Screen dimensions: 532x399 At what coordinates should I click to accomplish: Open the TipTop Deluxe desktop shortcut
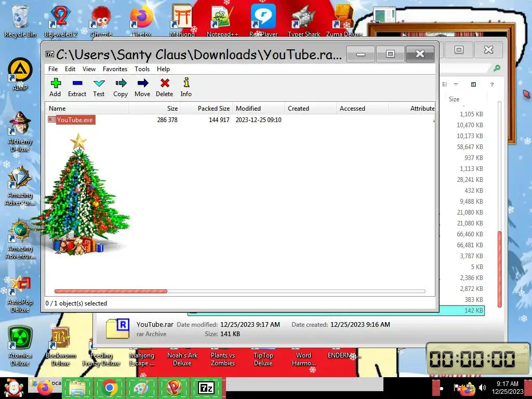pyautogui.click(x=263, y=356)
